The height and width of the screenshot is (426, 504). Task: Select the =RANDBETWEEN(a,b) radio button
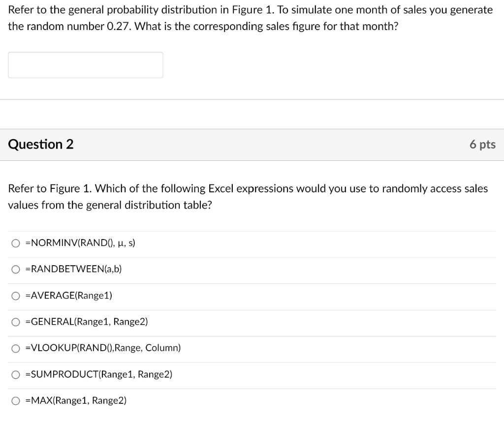(15, 270)
